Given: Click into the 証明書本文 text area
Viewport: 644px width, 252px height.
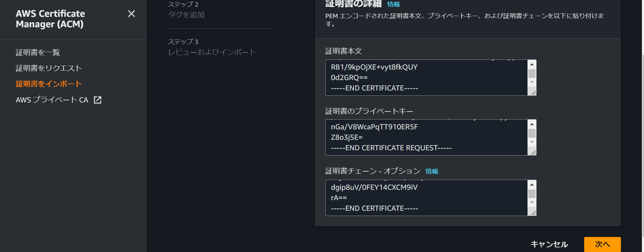Looking at the screenshot, I should 426,78.
